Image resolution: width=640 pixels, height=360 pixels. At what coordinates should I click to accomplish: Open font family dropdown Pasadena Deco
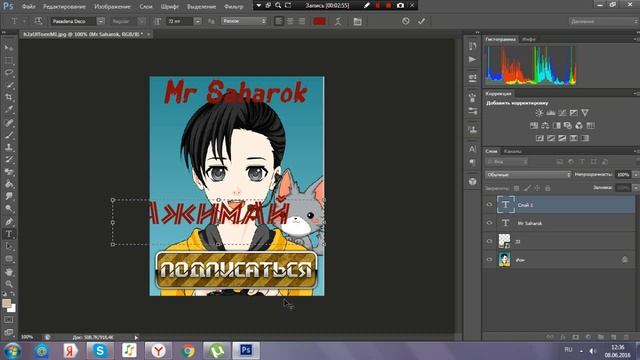100,21
